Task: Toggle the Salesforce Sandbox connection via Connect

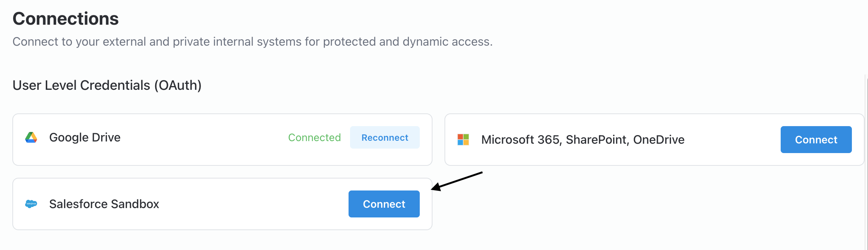Action: [384, 204]
